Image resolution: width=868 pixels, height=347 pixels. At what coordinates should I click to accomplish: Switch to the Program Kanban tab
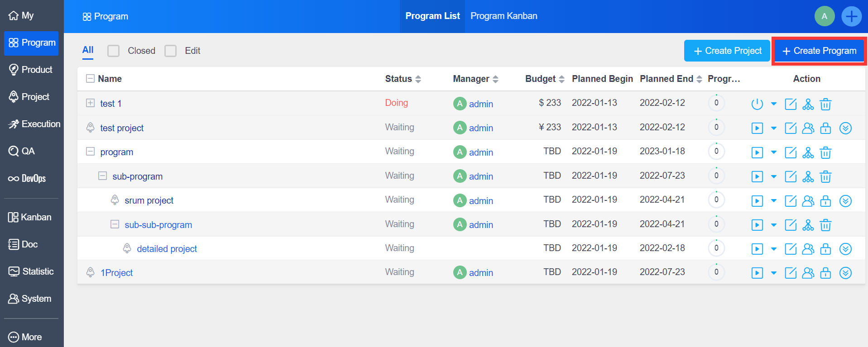[x=504, y=16]
